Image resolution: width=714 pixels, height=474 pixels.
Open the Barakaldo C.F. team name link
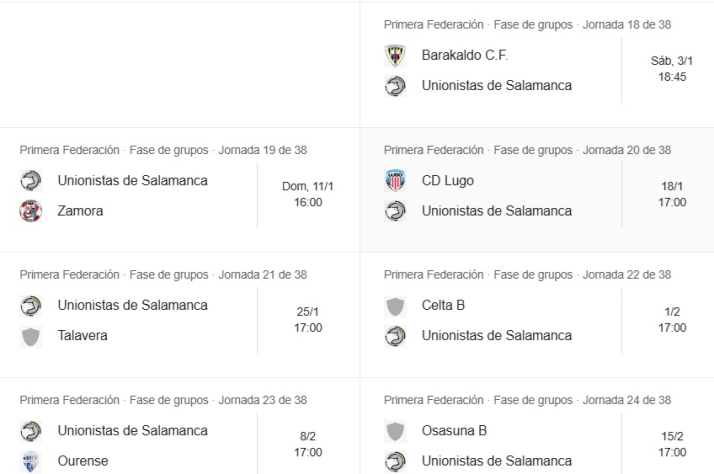[x=465, y=56]
